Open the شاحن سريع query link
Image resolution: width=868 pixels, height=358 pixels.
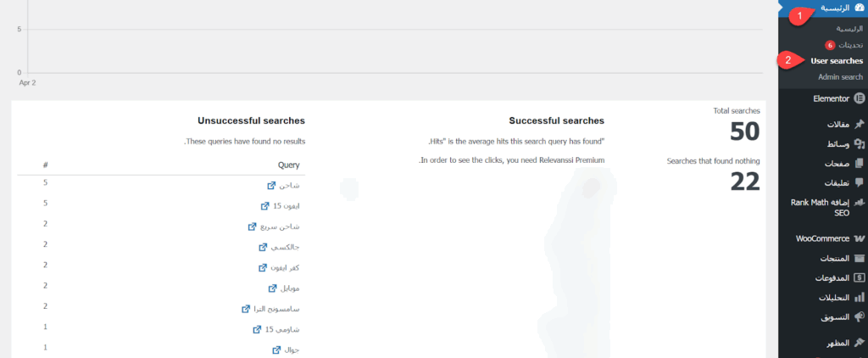click(x=280, y=227)
